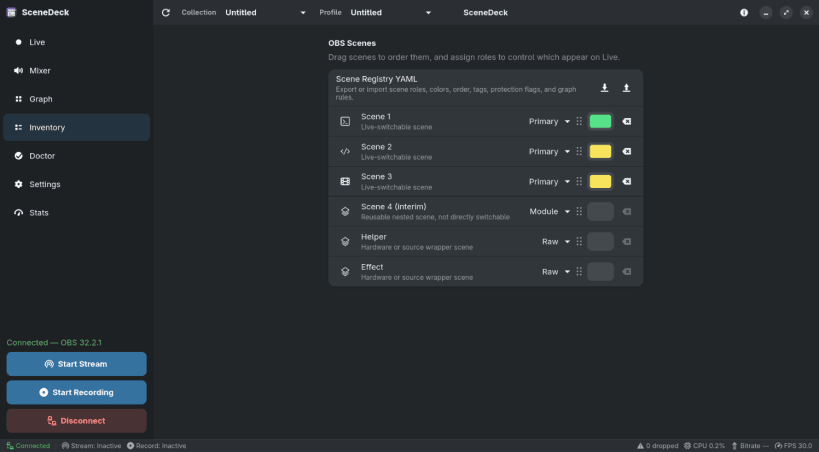
Task: Change Scene 1 role dropdown
Action: (549, 121)
